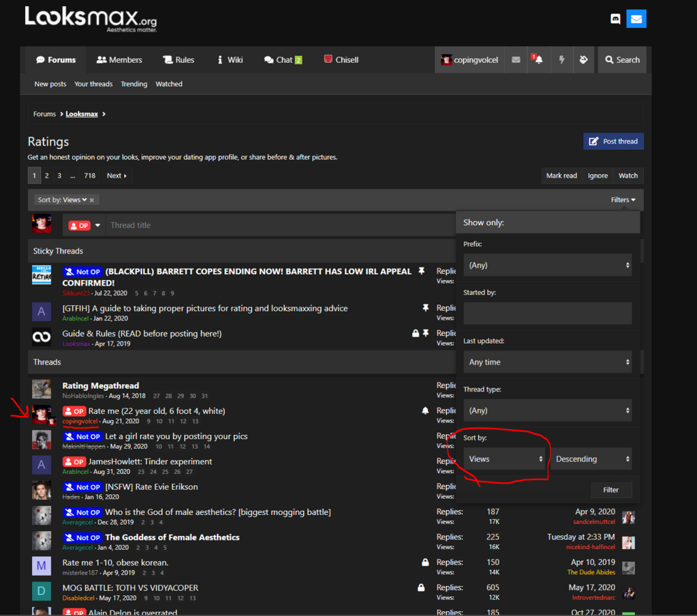Viewport: 697px width, 616px height.
Task: Go to page 718 in pagination
Action: (90, 176)
